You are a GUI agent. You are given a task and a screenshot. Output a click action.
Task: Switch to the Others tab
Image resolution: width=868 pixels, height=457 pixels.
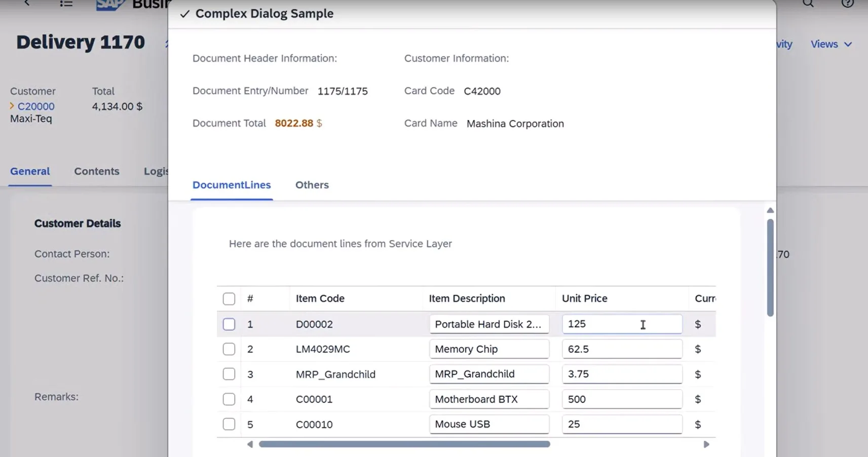[x=312, y=185]
